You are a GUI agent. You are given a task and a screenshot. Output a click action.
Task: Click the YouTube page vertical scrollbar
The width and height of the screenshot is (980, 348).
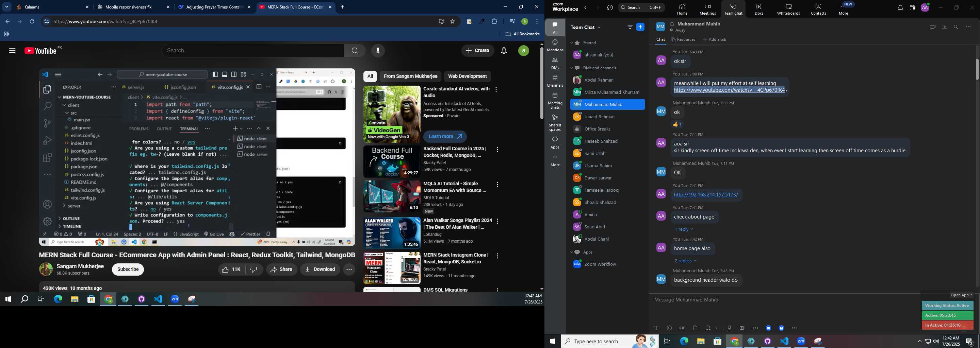tap(541, 84)
